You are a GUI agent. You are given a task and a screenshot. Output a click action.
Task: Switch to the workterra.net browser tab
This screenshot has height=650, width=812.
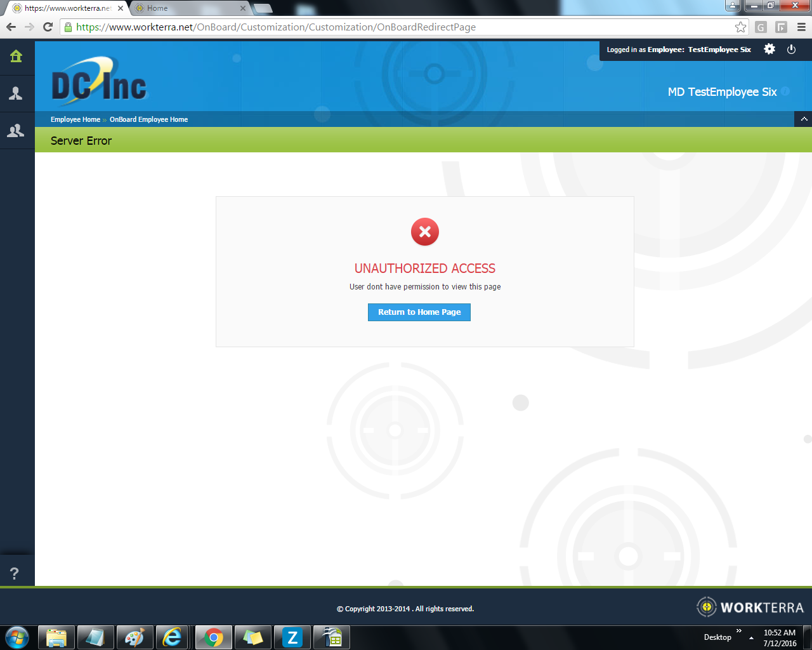click(67, 8)
